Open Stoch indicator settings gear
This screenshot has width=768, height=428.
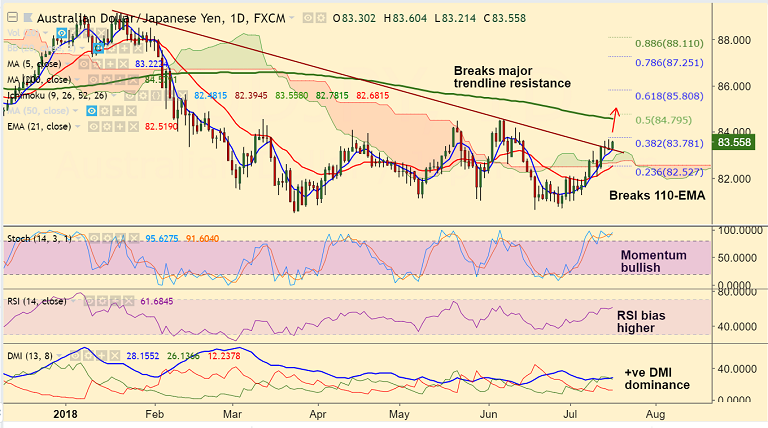point(107,238)
